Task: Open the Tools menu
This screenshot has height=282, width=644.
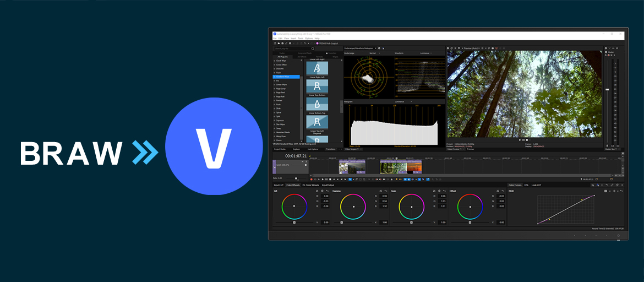Action: pos(301,38)
